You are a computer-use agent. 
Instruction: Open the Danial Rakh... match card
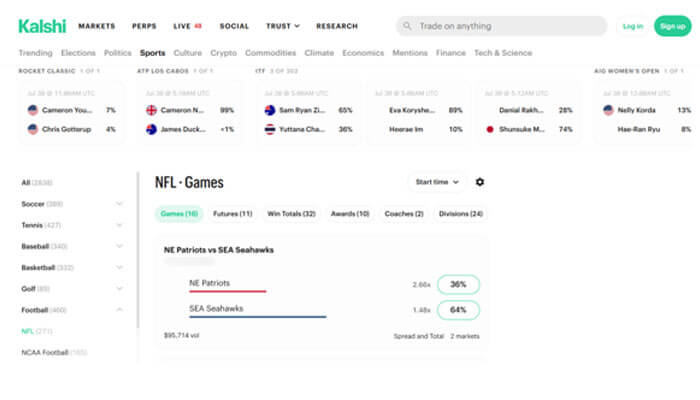529,113
